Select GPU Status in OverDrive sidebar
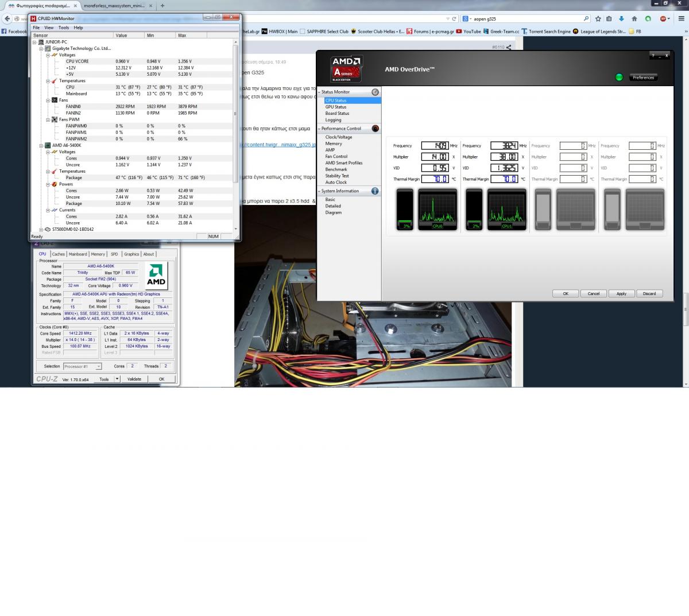689x616 pixels. coord(336,107)
